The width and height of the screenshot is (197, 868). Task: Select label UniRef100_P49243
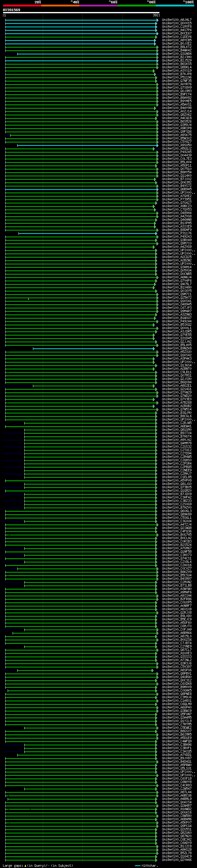click(176, 237)
